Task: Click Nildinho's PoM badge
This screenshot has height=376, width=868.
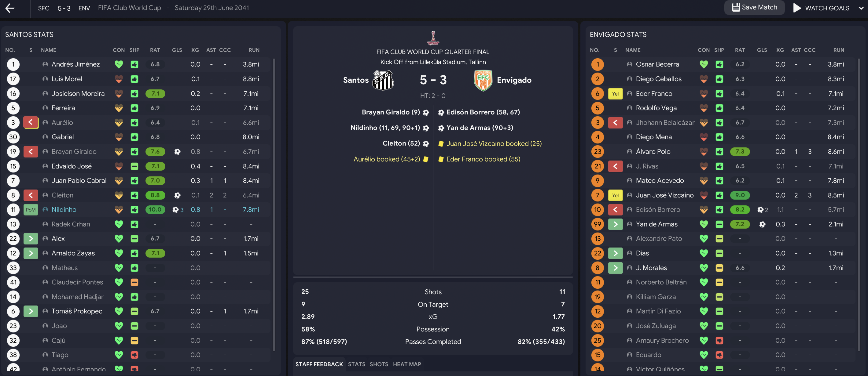Action: [31, 210]
